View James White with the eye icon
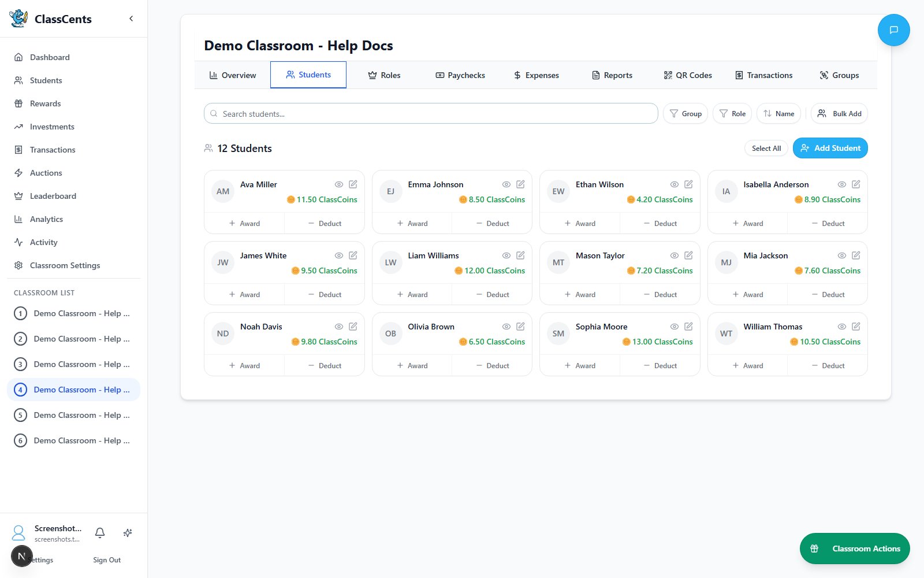Viewport: 924px width, 578px height. (339, 255)
